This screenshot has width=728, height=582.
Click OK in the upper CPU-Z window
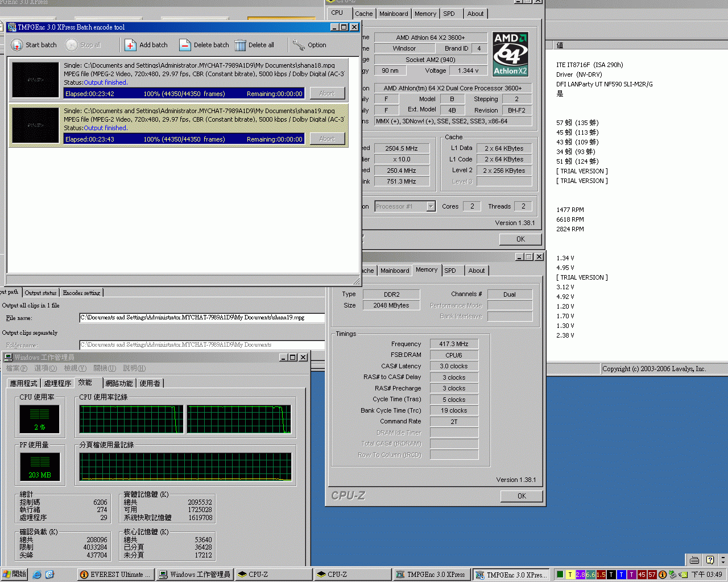tap(520, 239)
